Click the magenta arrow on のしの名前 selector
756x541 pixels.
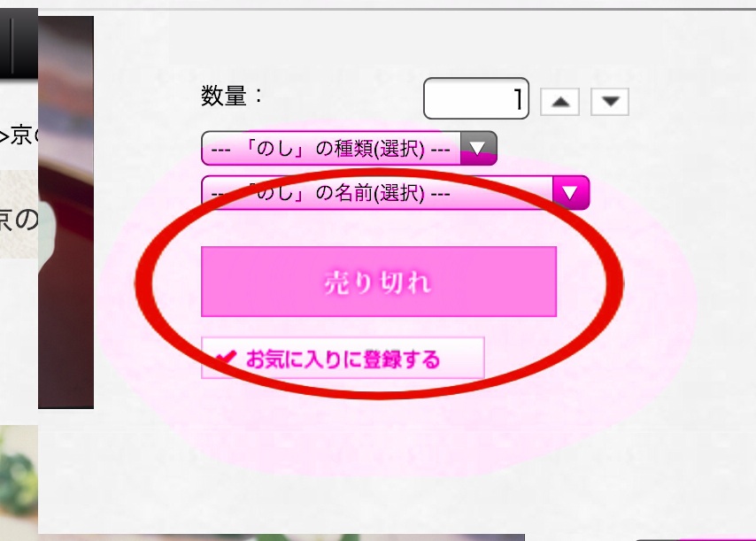pyautogui.click(x=571, y=193)
